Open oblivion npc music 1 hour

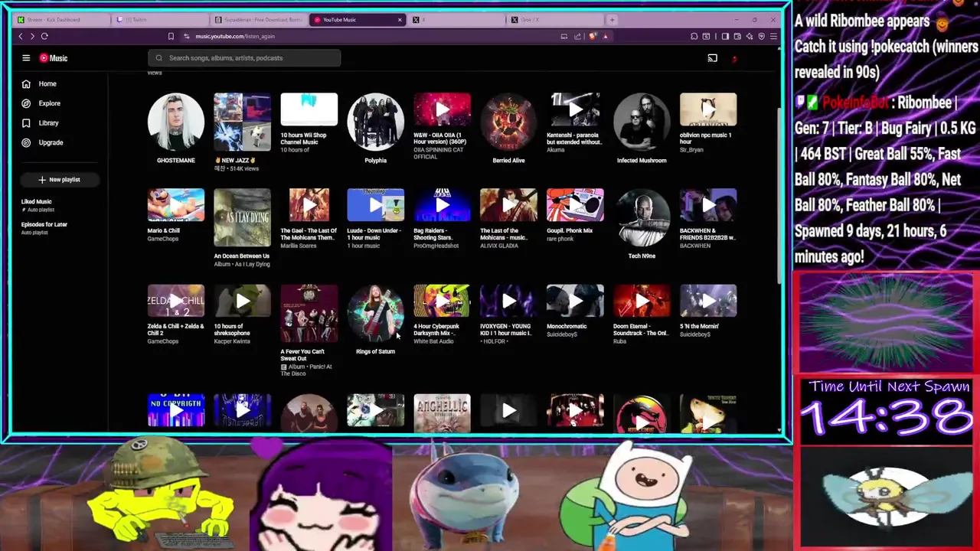coord(708,109)
